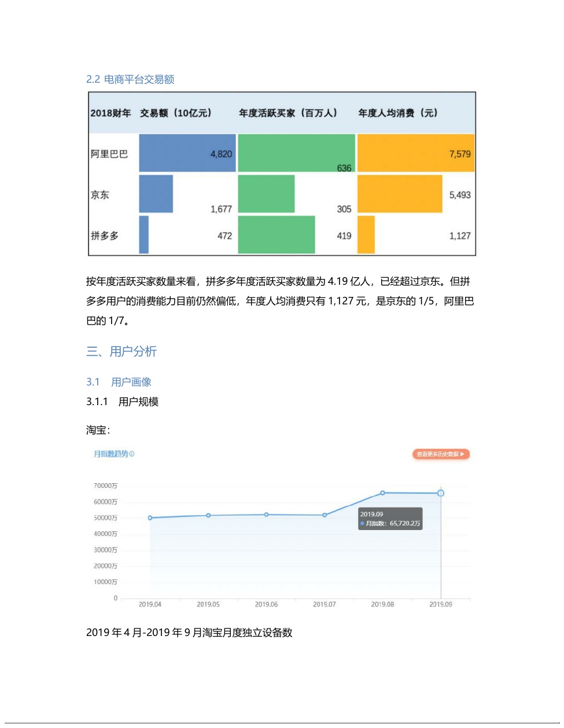This screenshot has height=728, width=564.
Task: Click the 年度活跃买家 column header
Action: click(x=287, y=113)
